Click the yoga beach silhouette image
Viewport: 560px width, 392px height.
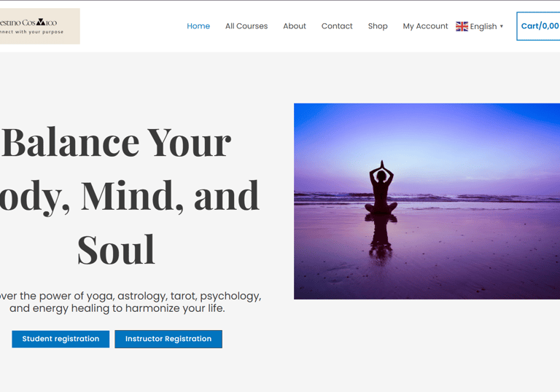tap(427, 201)
